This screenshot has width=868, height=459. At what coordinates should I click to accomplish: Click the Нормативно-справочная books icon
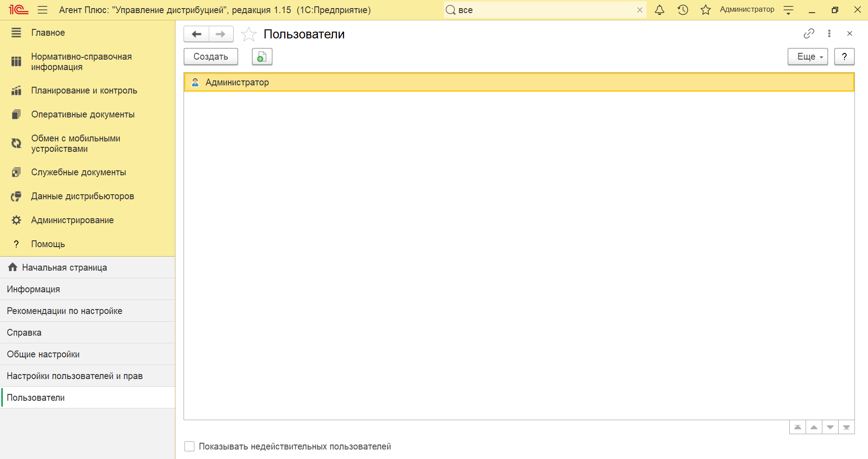click(x=16, y=61)
